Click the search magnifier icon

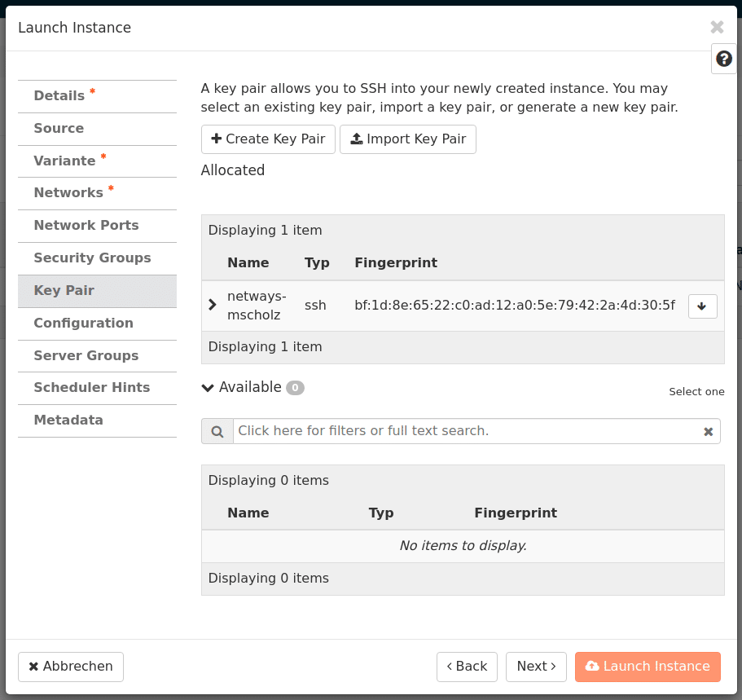217,431
